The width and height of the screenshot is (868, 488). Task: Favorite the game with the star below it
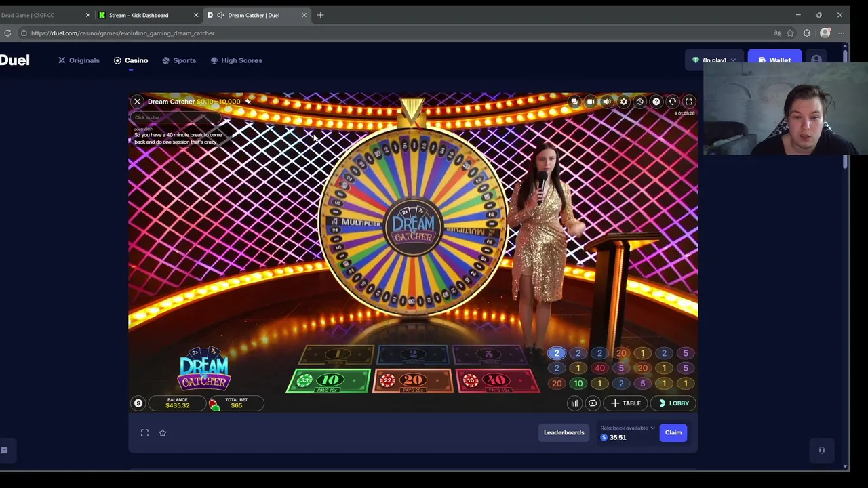(163, 433)
